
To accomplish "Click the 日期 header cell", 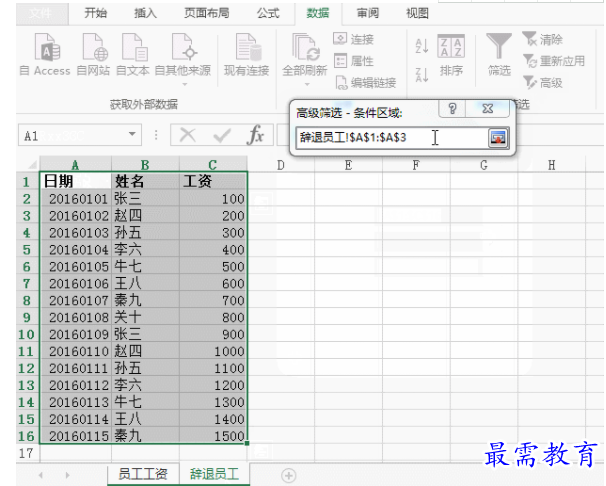I will pyautogui.click(x=76, y=181).
